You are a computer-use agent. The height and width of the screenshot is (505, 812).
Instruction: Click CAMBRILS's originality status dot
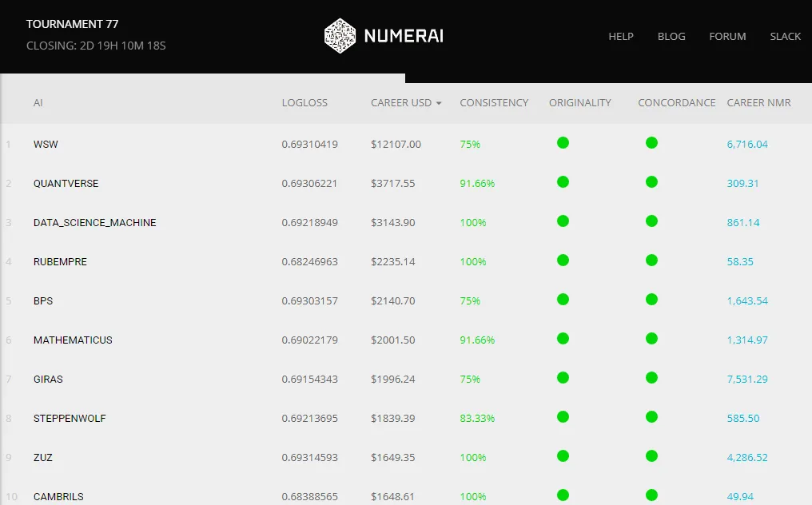pos(563,495)
